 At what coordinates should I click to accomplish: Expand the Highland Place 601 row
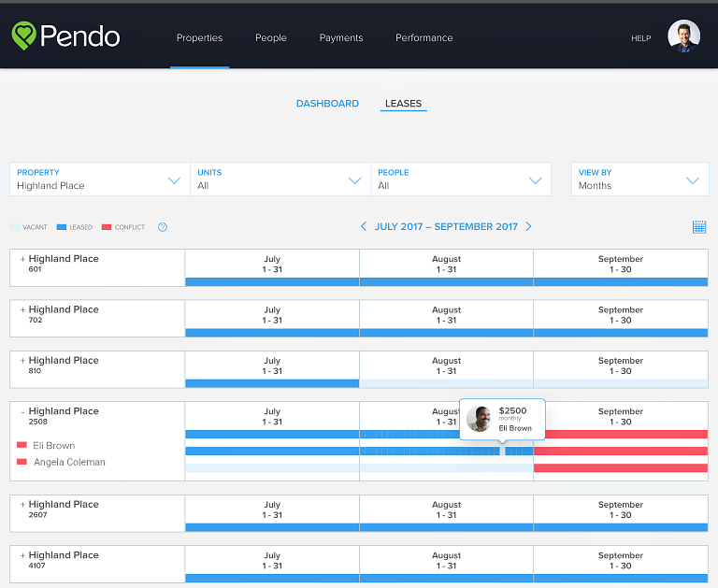(x=22, y=259)
